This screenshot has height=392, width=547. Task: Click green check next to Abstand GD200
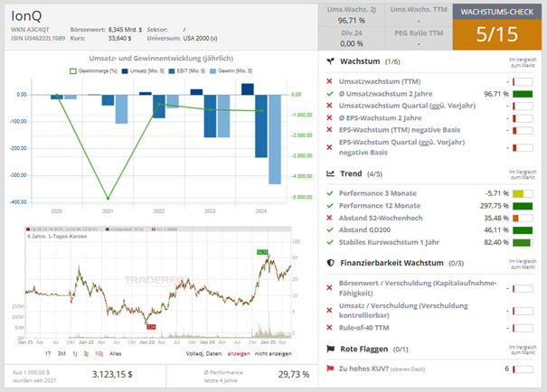pyautogui.click(x=330, y=229)
